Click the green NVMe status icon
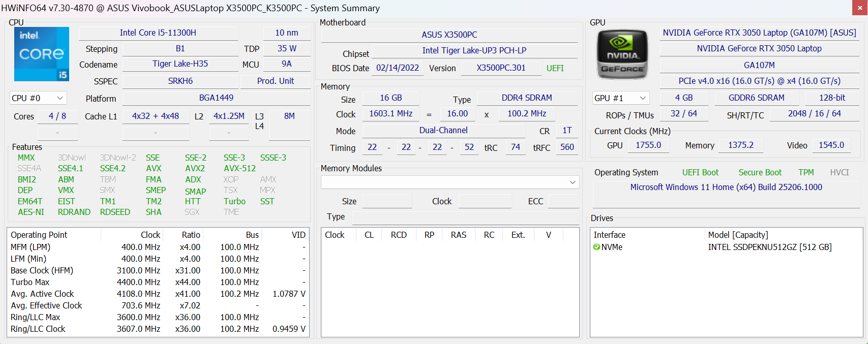868x344 pixels. click(596, 247)
